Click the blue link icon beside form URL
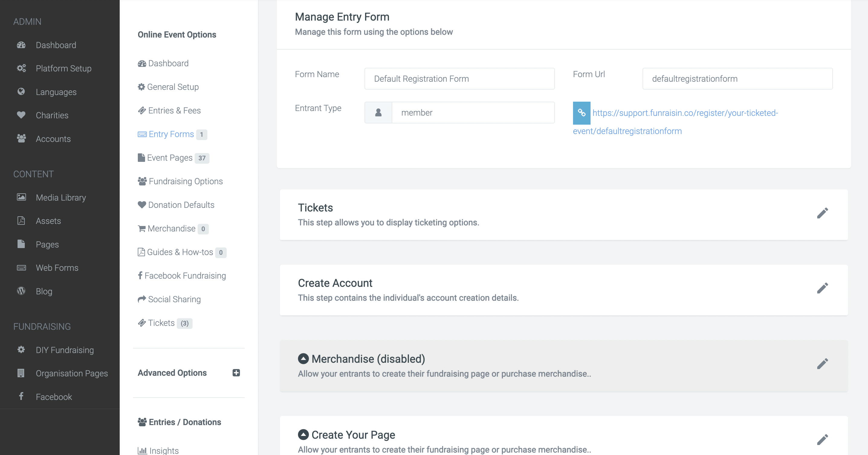 [x=581, y=113]
